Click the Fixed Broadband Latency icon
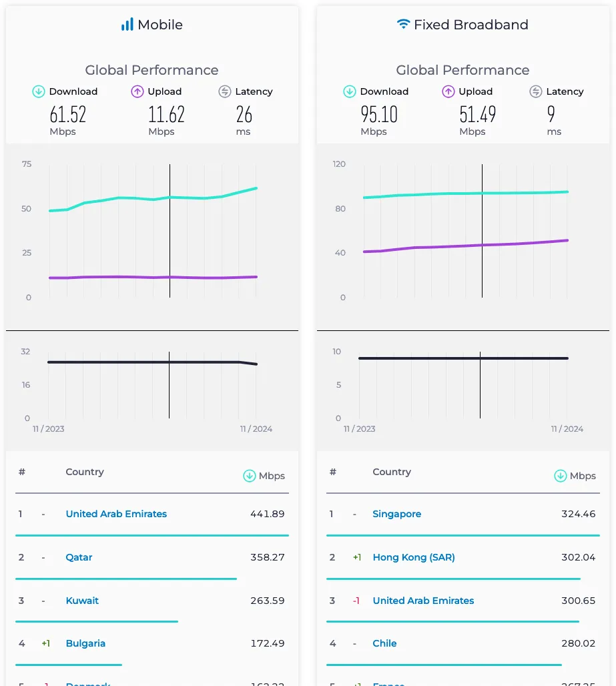The height and width of the screenshot is (686, 616). tap(536, 91)
